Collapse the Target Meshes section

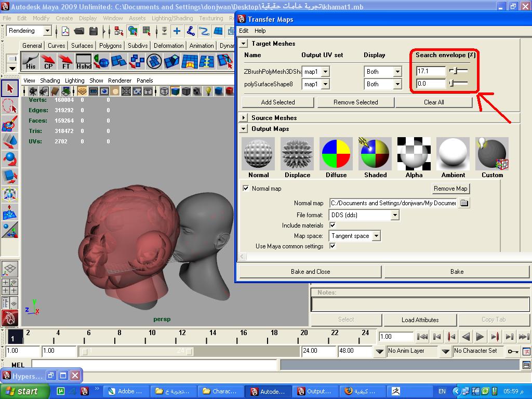pos(243,44)
